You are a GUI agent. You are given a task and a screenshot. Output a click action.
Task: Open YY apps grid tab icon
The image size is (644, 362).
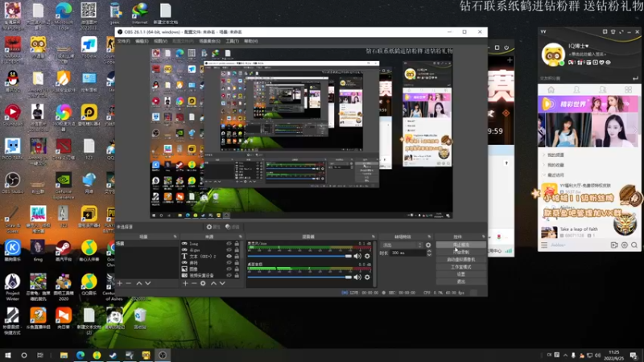628,89
